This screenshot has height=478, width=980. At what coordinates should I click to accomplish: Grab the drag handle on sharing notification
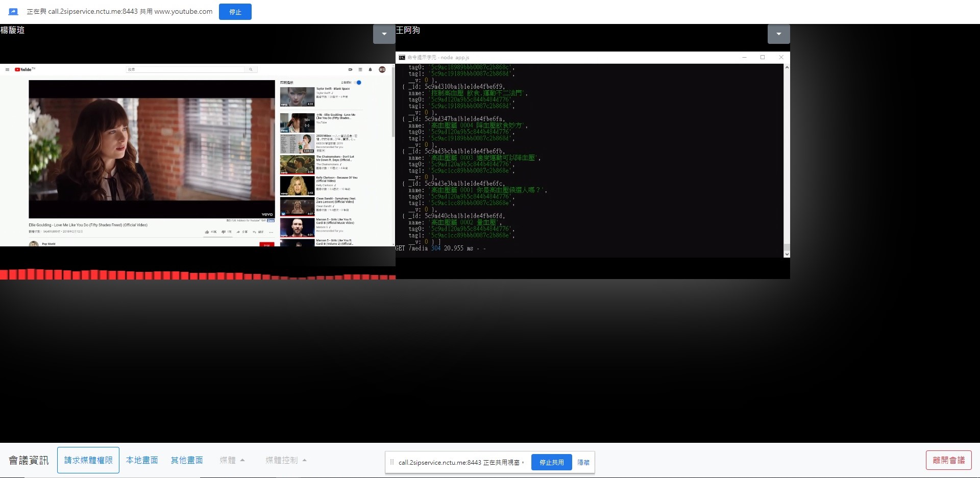(x=391, y=462)
